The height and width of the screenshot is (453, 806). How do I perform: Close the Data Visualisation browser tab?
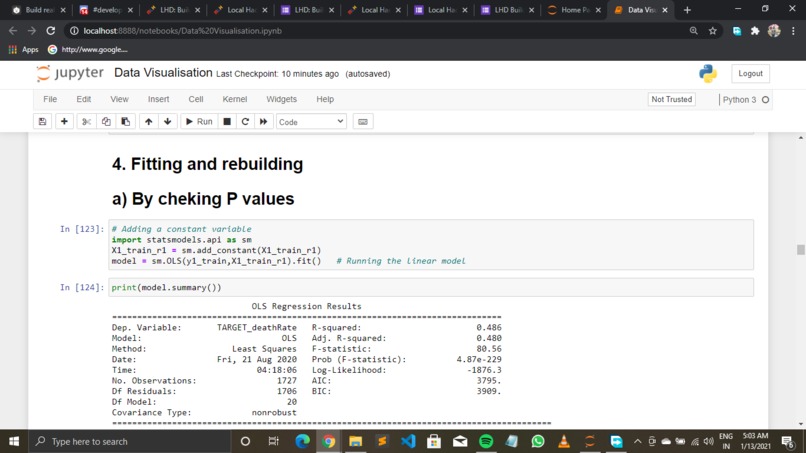coord(665,10)
